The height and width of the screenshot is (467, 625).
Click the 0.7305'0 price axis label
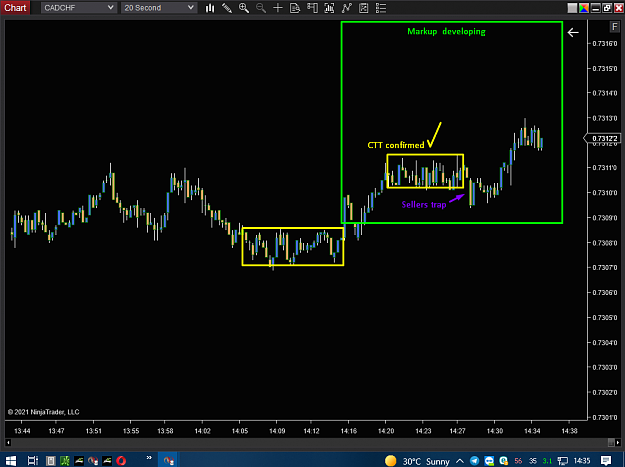click(x=605, y=318)
